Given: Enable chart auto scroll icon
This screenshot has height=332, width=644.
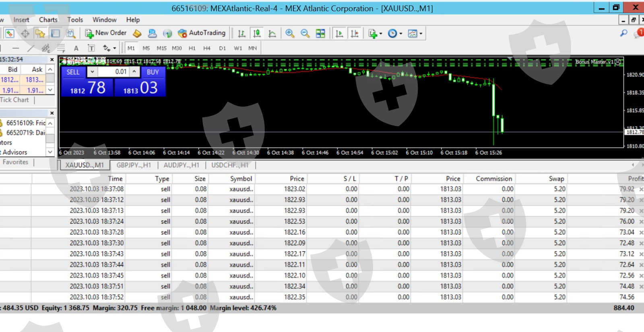Looking at the screenshot, I should pyautogui.click(x=339, y=33).
